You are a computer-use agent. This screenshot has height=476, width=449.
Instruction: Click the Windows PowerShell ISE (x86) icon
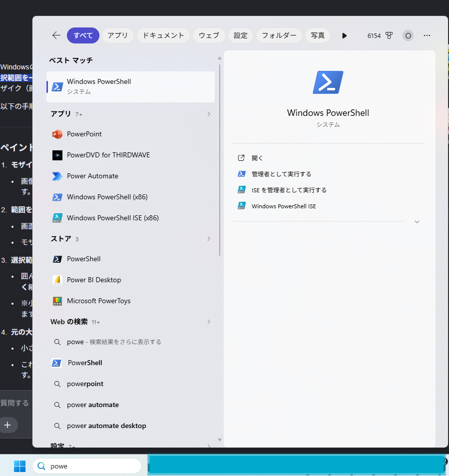(x=57, y=218)
